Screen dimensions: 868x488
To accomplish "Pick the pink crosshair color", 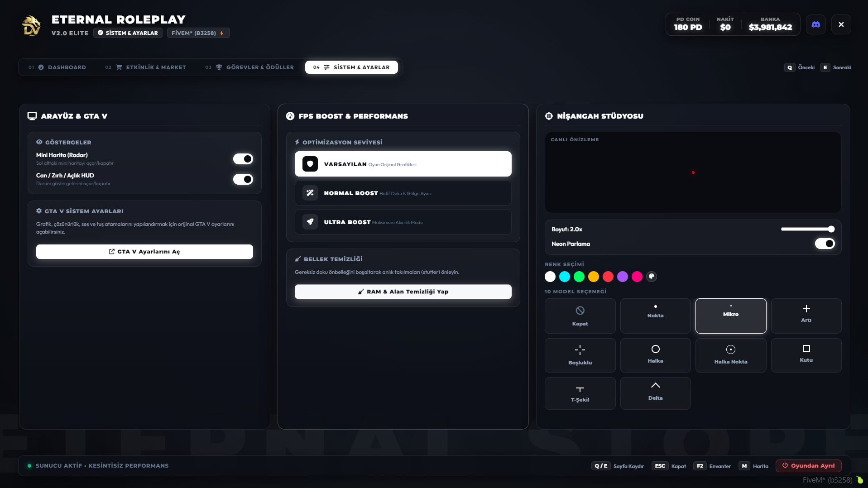I will coord(637,277).
